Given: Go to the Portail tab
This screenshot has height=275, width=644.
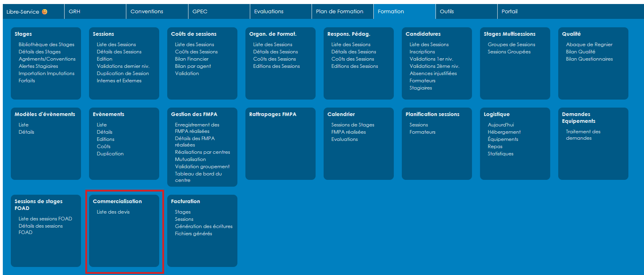Looking at the screenshot, I should [509, 12].
